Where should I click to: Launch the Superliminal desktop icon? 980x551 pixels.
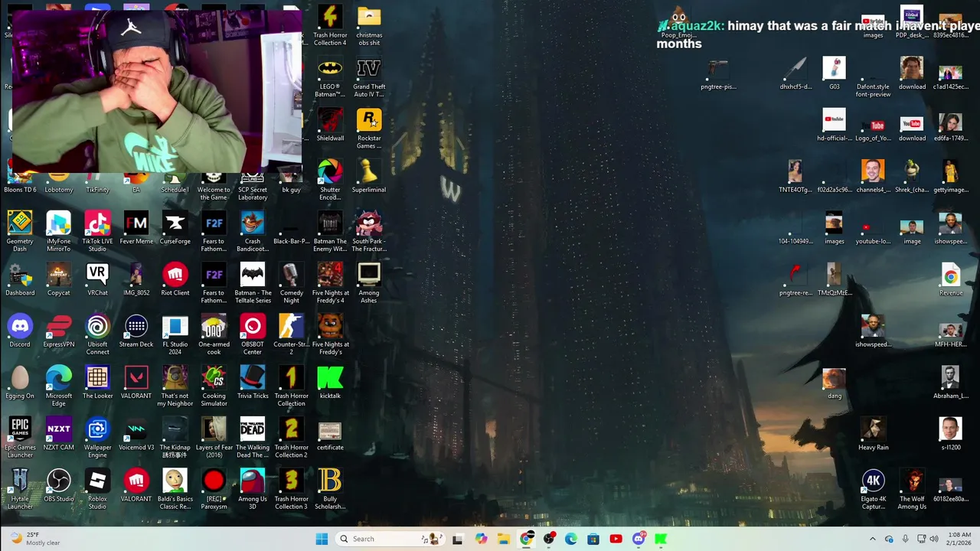(369, 176)
